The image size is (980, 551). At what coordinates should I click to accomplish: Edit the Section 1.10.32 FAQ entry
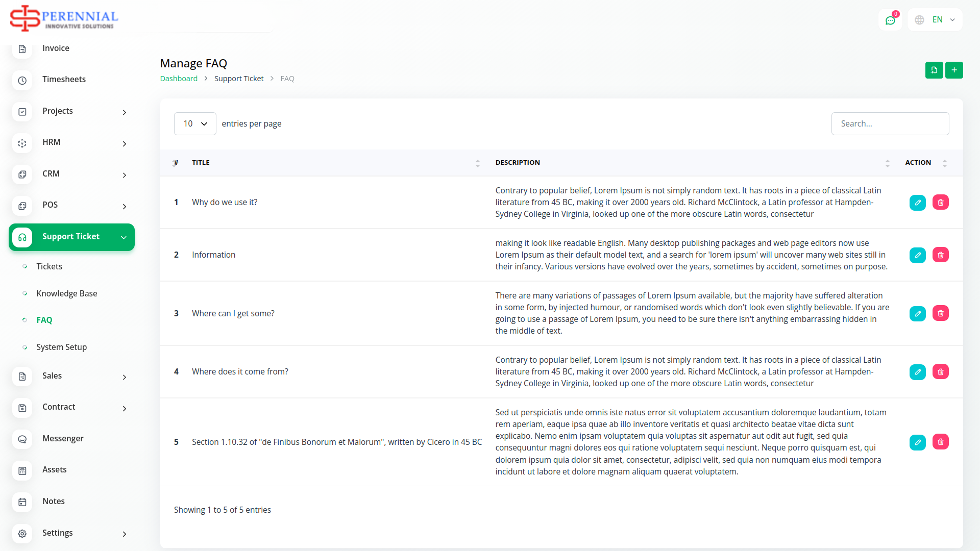[917, 442]
